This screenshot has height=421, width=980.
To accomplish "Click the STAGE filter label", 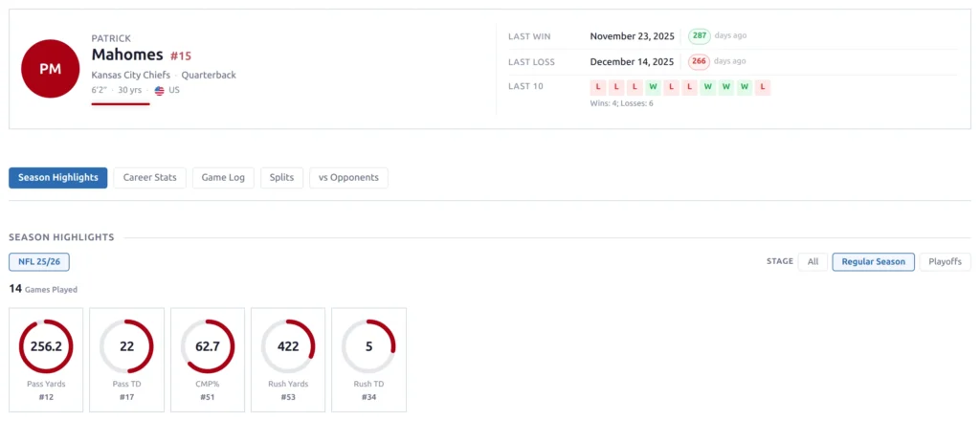I will point(779,262).
